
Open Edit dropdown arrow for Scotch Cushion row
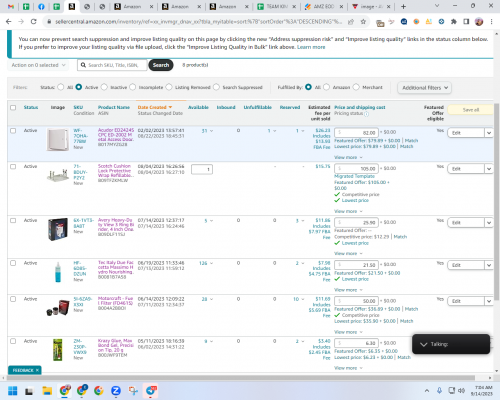pyautogui.click(x=489, y=169)
